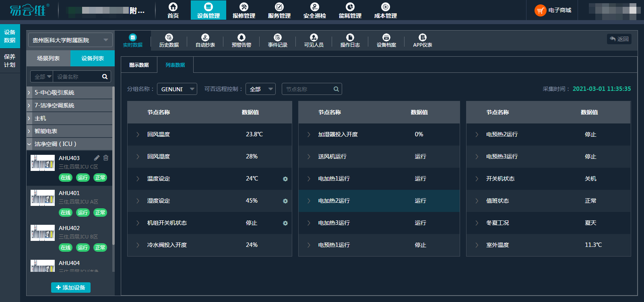This screenshot has width=644, height=302.
Task: Expand the 5-中心吸引系统 tree item
Action: coord(29,92)
